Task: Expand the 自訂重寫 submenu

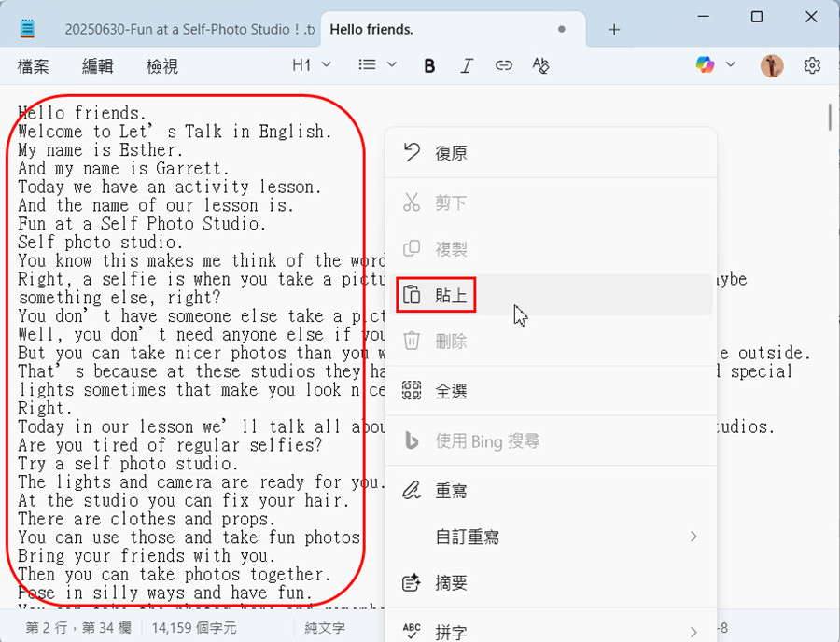Action: coord(551,537)
